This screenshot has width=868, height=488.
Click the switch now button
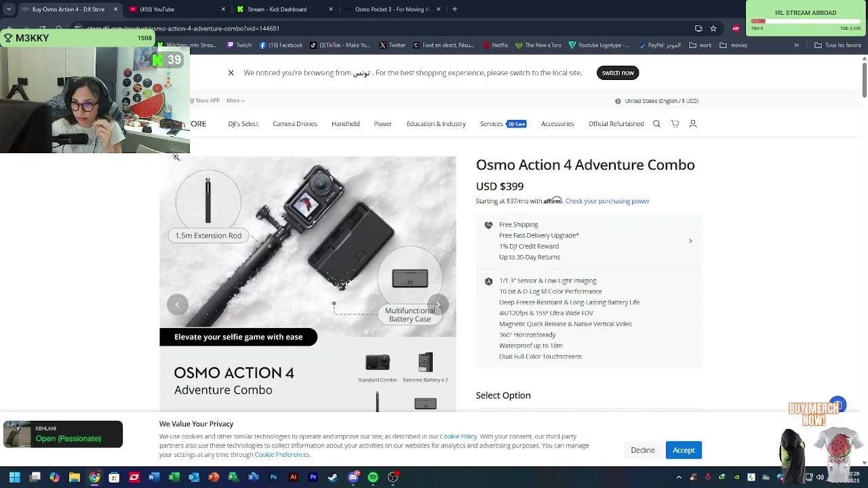coord(618,73)
